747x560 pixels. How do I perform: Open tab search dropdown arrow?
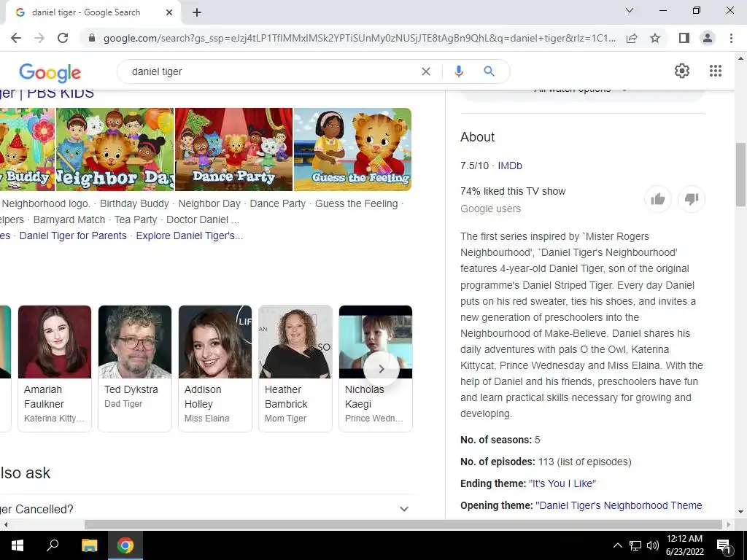630,10
